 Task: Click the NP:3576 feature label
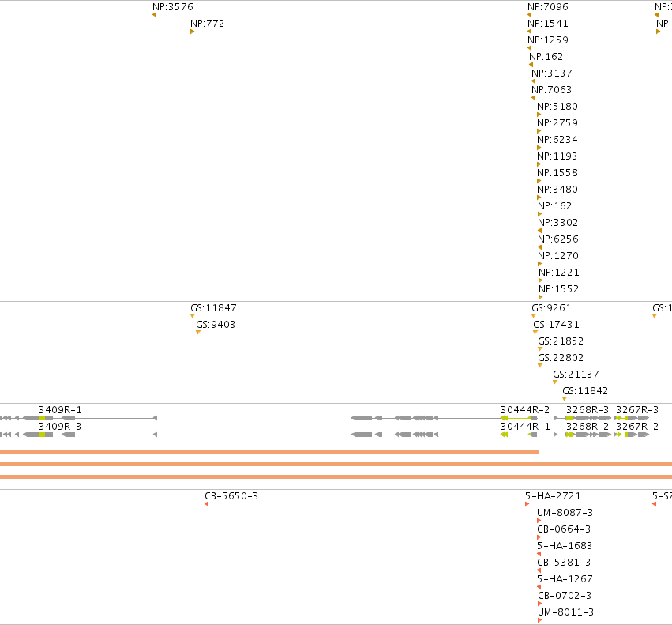[x=173, y=7]
